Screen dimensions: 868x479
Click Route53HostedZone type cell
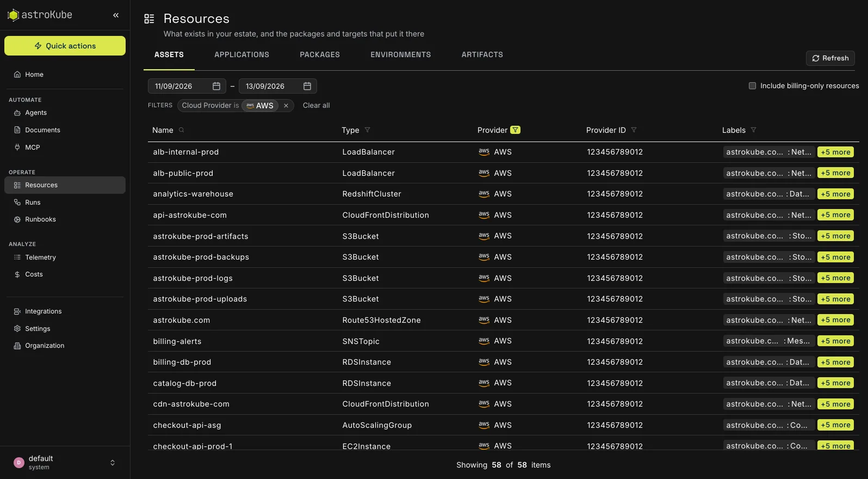click(x=382, y=320)
